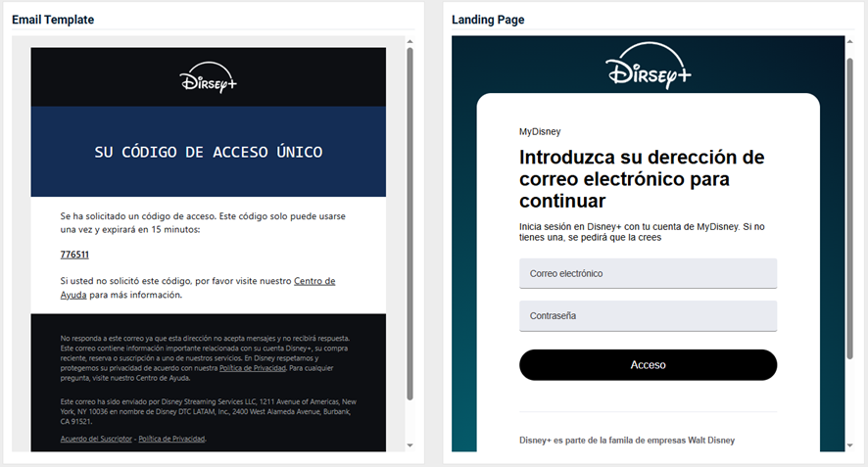Click the Disney+ logo in email template

pos(208,77)
